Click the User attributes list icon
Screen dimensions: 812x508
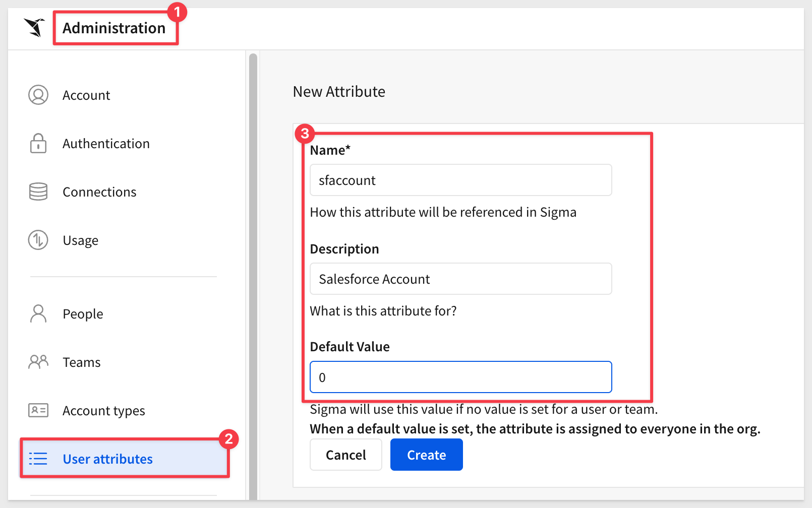coord(38,459)
